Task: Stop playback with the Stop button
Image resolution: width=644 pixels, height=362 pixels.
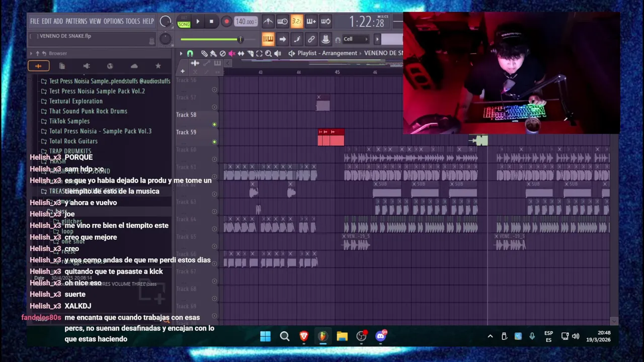Action: tap(211, 22)
